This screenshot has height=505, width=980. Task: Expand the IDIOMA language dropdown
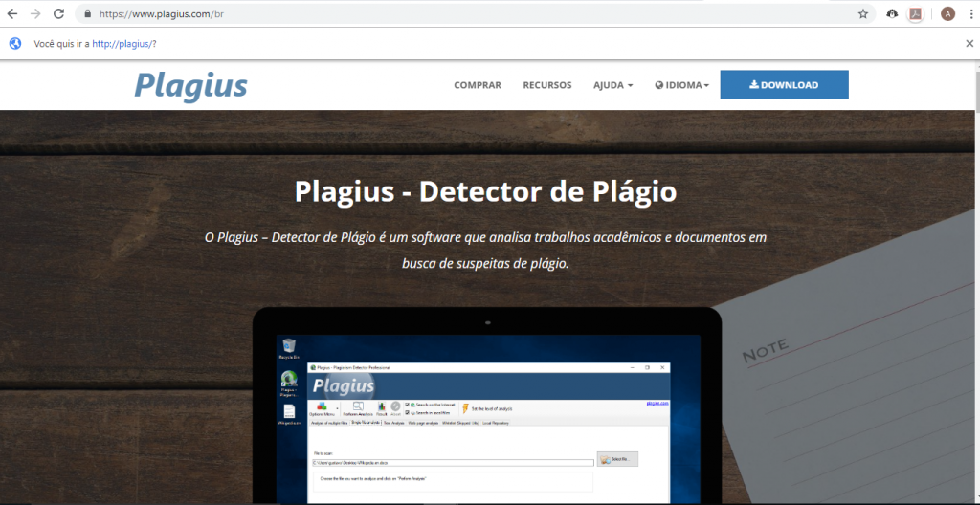[681, 85]
